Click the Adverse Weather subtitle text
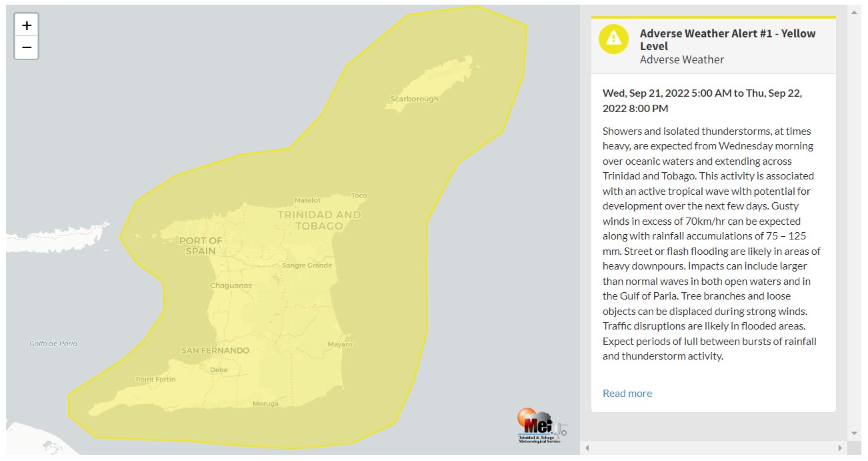Image resolution: width=868 pixels, height=461 pixels. [x=682, y=59]
